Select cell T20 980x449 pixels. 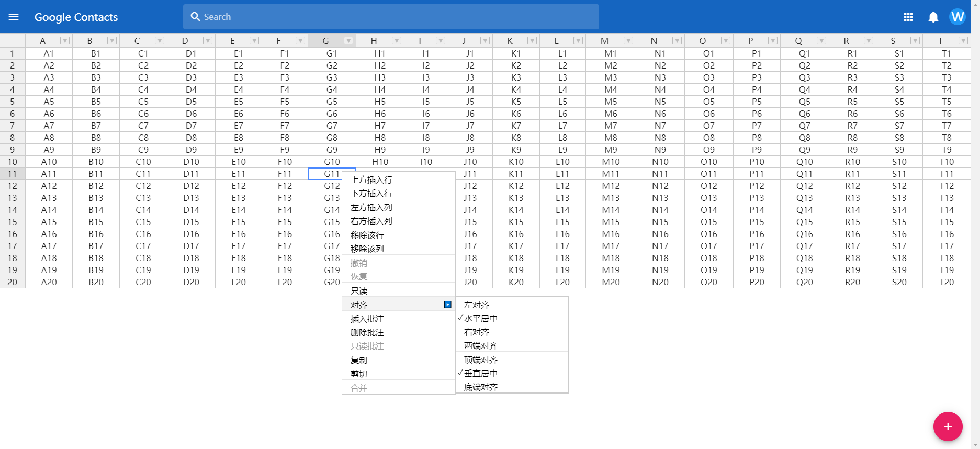(x=947, y=282)
